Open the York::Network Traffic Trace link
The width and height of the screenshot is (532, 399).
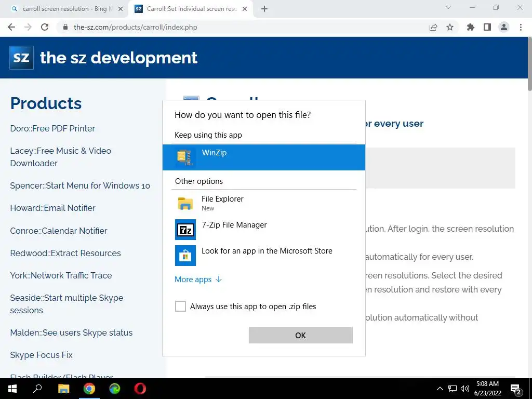pyautogui.click(x=61, y=275)
